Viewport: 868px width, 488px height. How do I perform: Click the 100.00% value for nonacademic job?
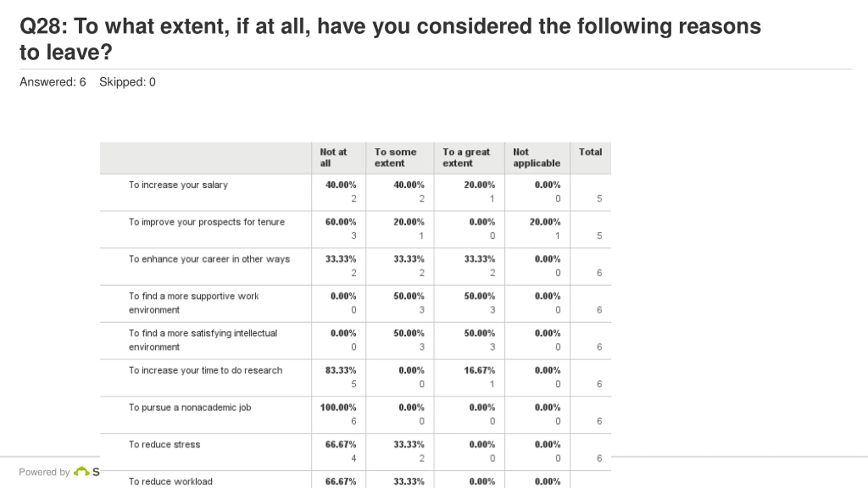(338, 407)
